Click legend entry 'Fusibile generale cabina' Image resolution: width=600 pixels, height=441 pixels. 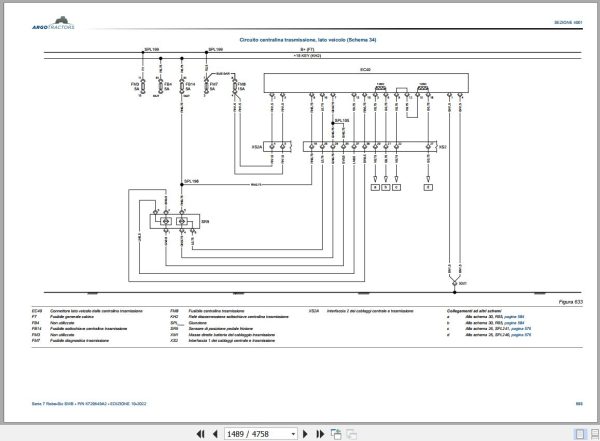[72, 317]
